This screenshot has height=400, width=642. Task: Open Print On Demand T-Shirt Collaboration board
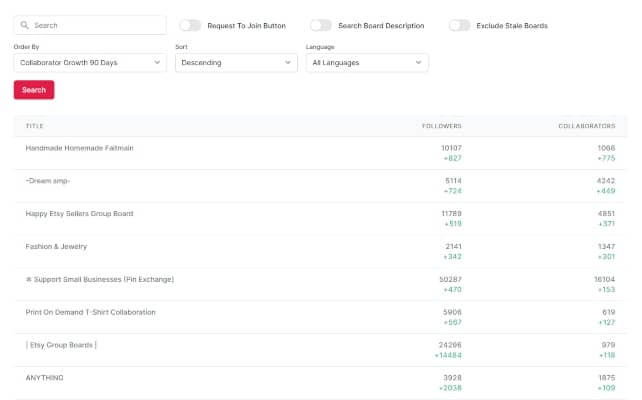pyautogui.click(x=90, y=312)
